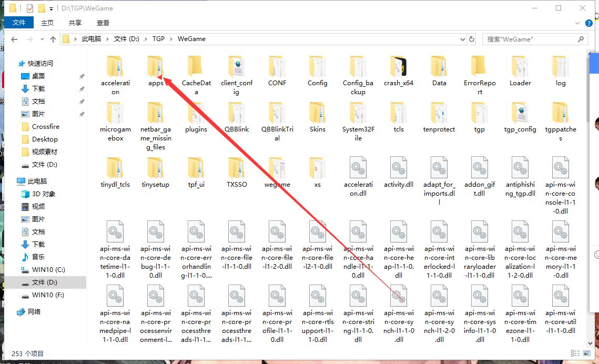599x364 pixels.
Task: Switch to the 查看 ribbon tab
Action: pos(103,23)
